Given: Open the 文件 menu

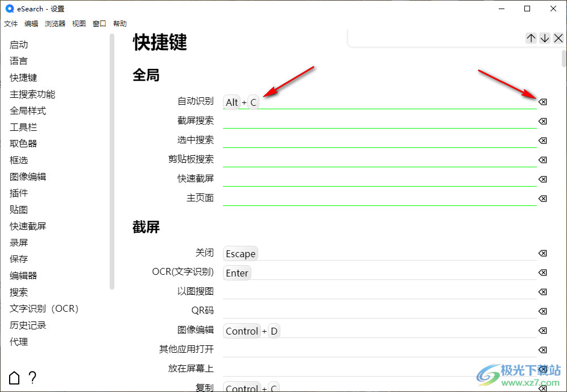Looking at the screenshot, I should click(11, 24).
